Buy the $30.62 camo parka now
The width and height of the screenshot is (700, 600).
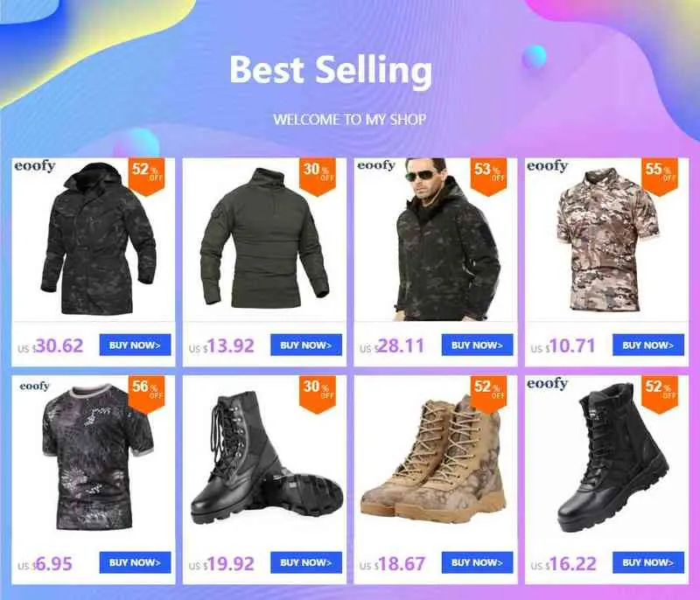(135, 345)
